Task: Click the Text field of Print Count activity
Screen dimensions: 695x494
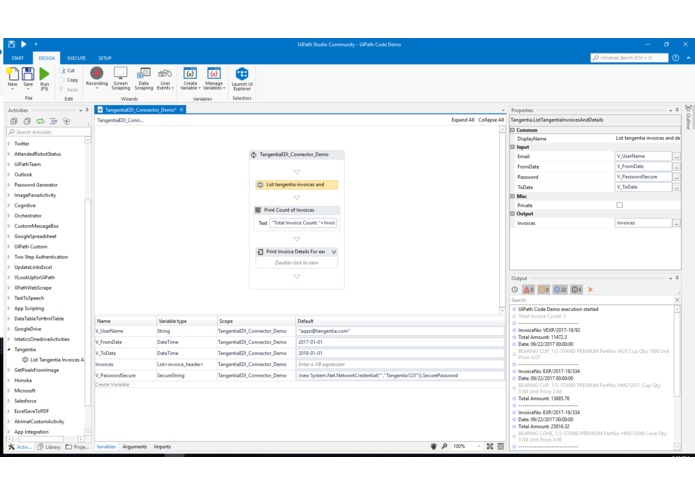Action: pos(303,223)
